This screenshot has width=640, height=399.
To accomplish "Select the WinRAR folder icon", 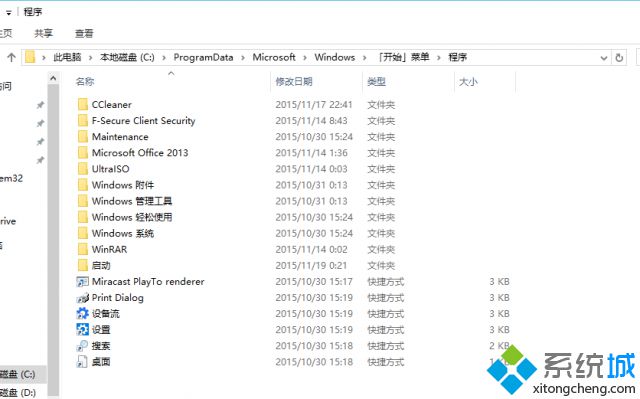I will click(x=82, y=249).
